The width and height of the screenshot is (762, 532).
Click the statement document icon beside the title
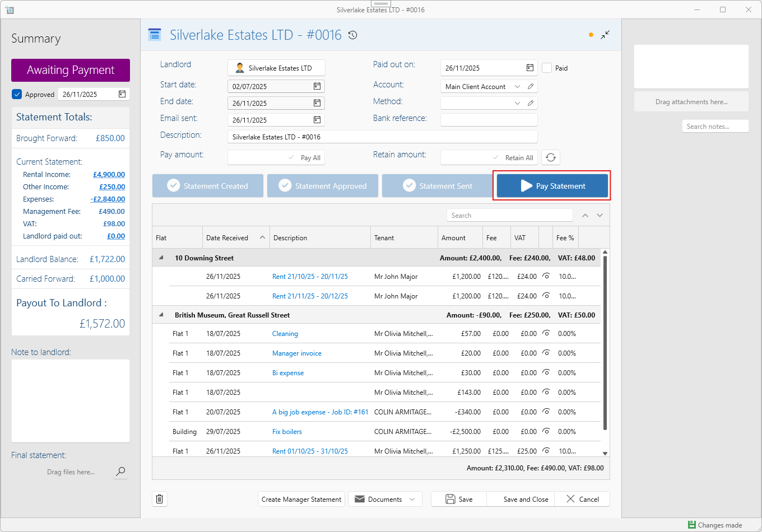coord(155,35)
